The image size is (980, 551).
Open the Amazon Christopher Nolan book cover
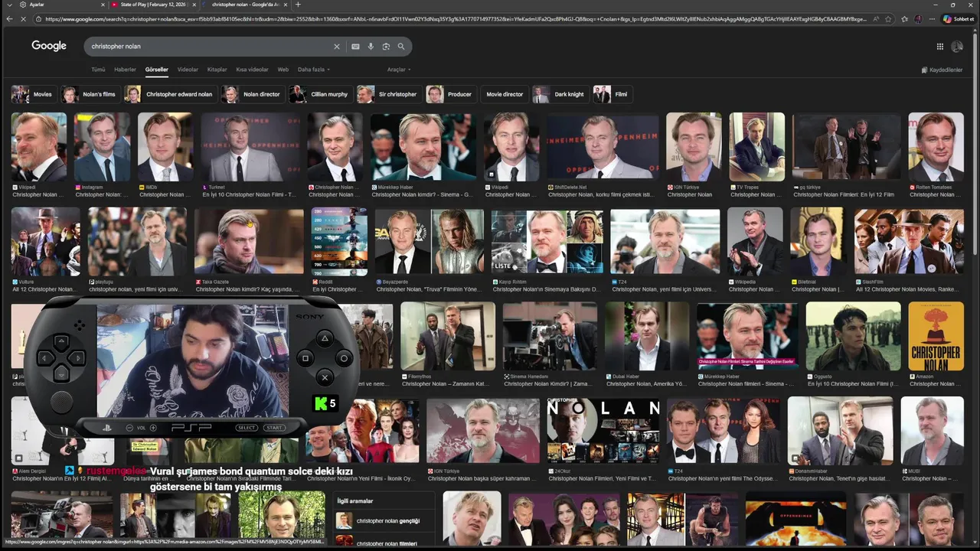click(x=936, y=337)
